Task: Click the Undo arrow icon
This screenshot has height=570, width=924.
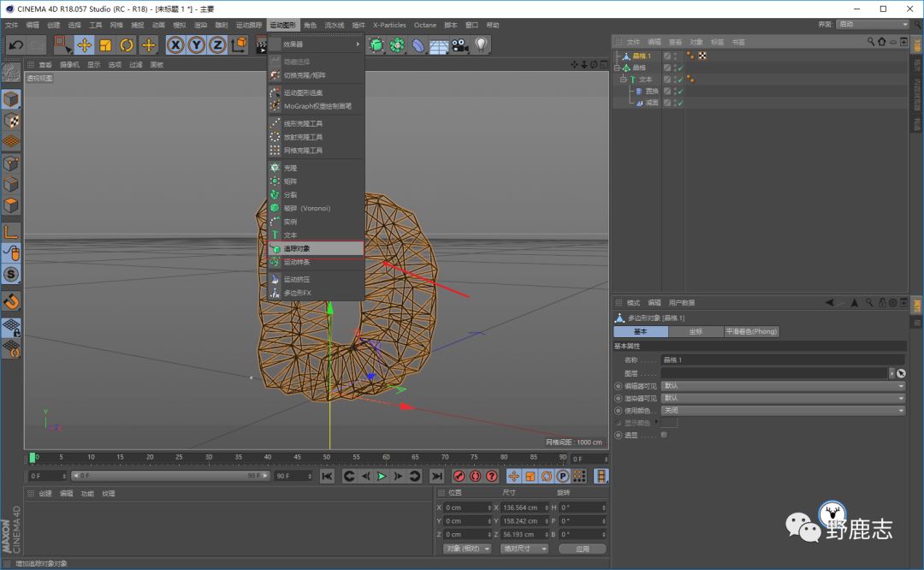Action: click(16, 45)
